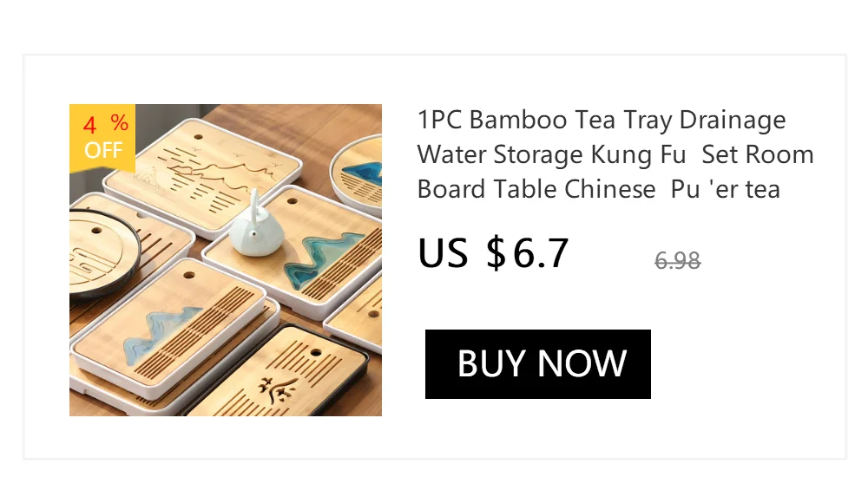868x503 pixels.
Task: Click the red '4' discount number
Action: point(89,126)
